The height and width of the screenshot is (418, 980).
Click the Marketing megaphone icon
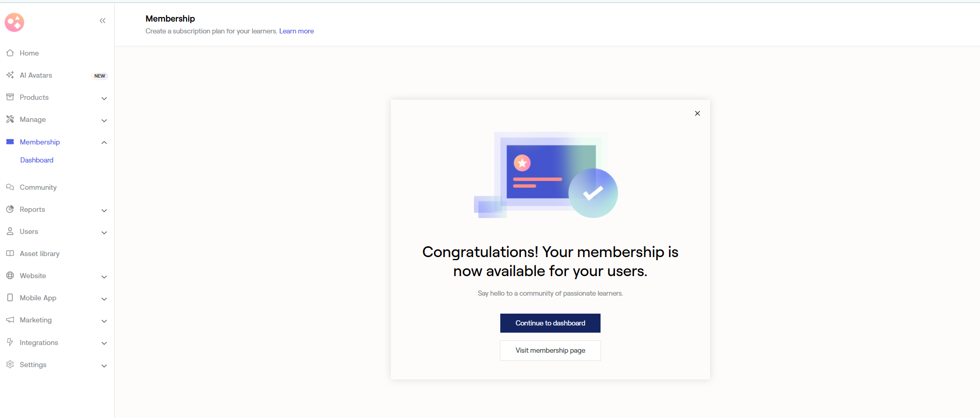click(10, 320)
